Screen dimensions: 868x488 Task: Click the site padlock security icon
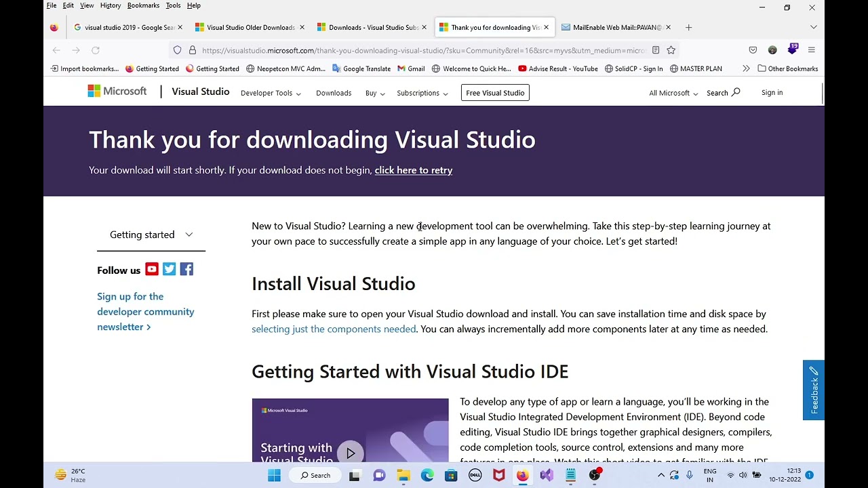[x=193, y=50]
